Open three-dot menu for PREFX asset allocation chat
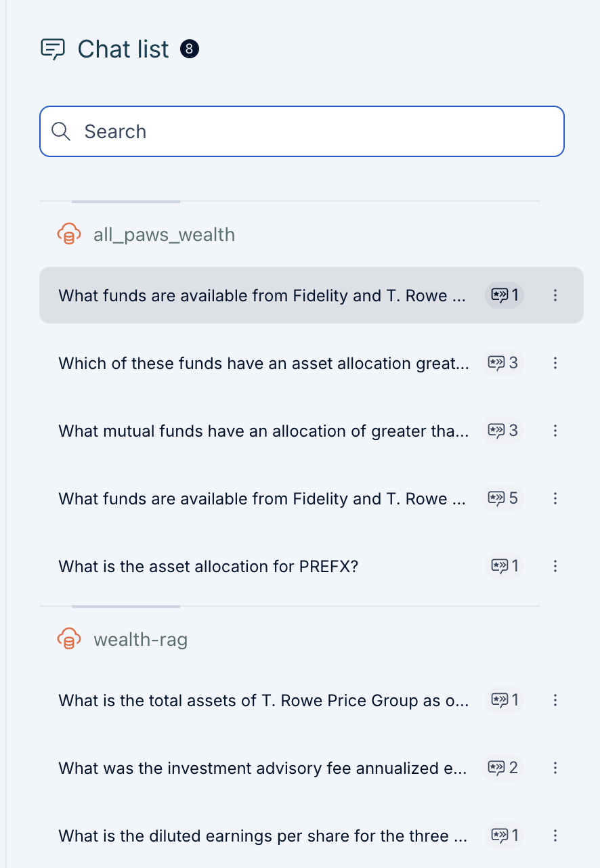The height and width of the screenshot is (868, 600). [555, 566]
